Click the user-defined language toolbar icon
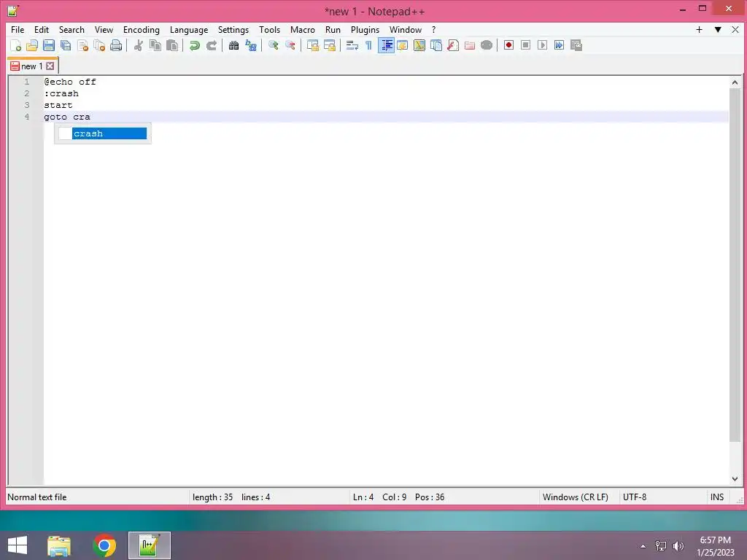Viewport: 747px width, 560px height. (x=403, y=46)
